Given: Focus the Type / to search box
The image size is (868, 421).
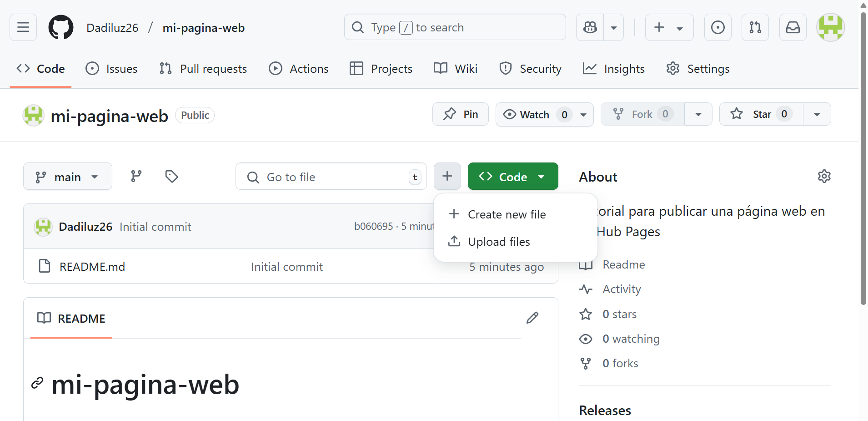Looking at the screenshot, I should coord(455,27).
